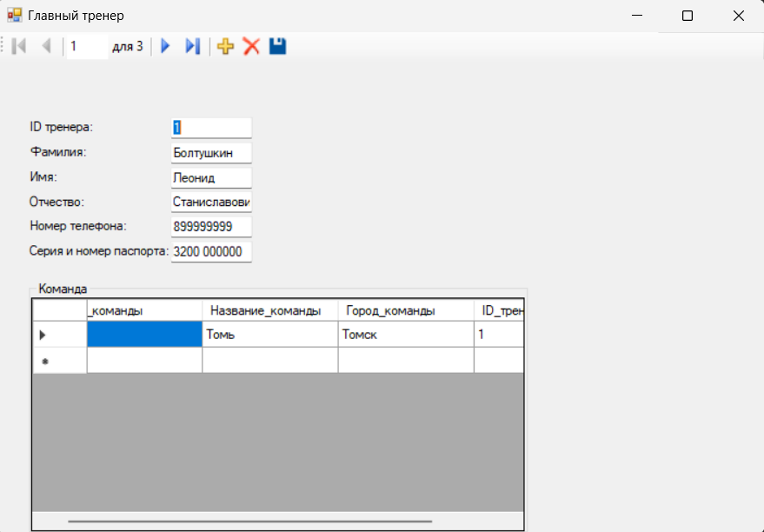
Task: Jump to the last record arrow
Action: 192,46
